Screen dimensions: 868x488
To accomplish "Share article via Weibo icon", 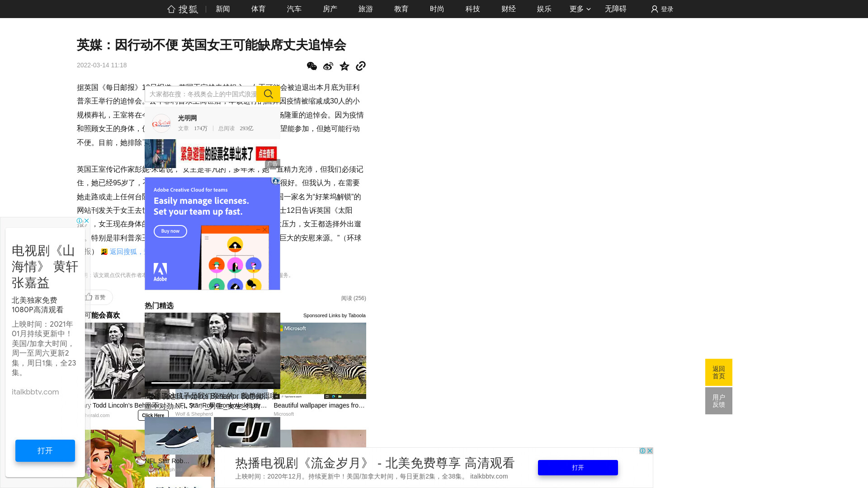I will coord(328,66).
